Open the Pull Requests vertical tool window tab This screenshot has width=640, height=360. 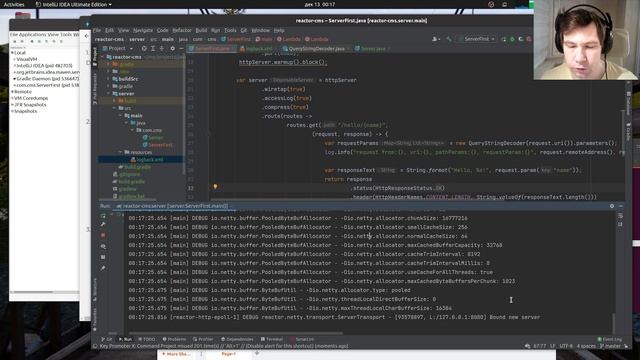tap(95, 89)
